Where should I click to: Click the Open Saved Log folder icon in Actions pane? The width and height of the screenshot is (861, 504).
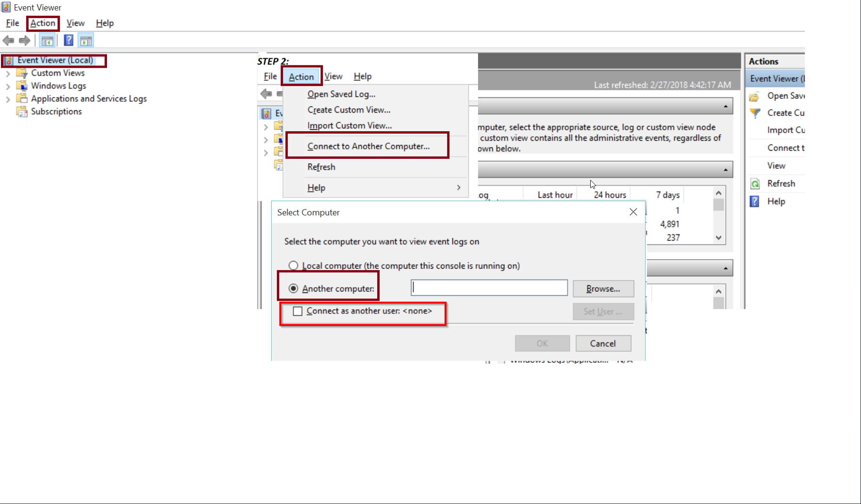click(x=755, y=96)
